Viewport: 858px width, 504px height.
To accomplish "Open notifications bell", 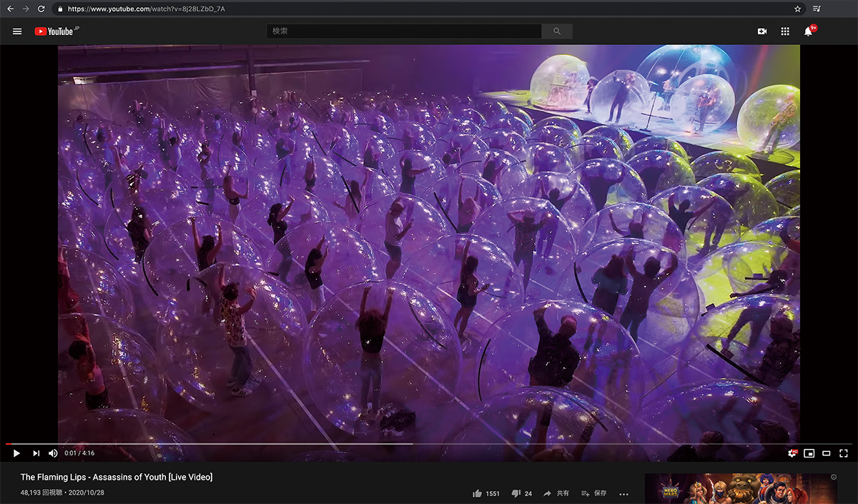I will (x=808, y=31).
